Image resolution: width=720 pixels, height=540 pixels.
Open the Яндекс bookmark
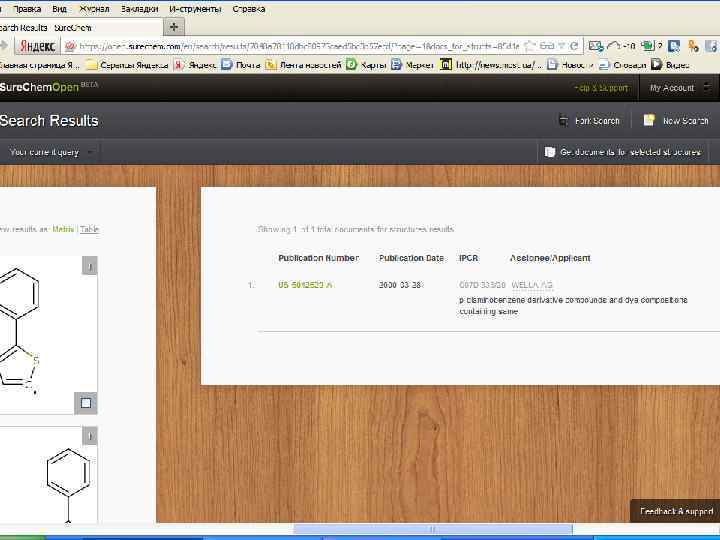(195, 65)
